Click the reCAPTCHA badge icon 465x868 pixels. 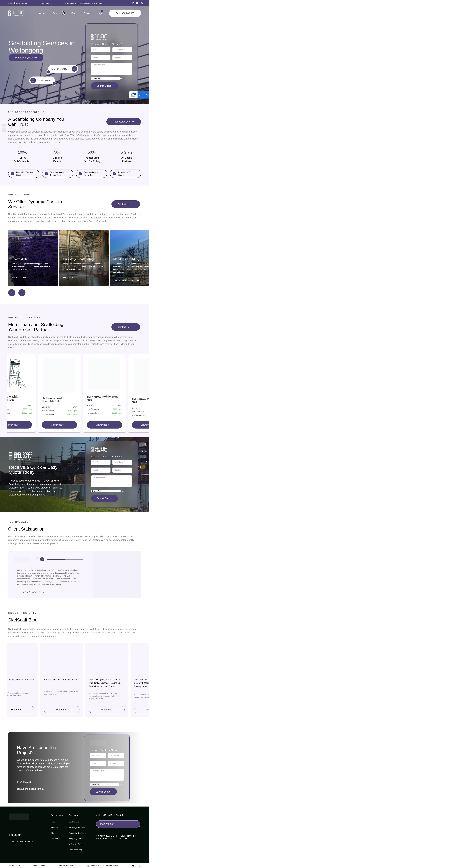[134, 95]
